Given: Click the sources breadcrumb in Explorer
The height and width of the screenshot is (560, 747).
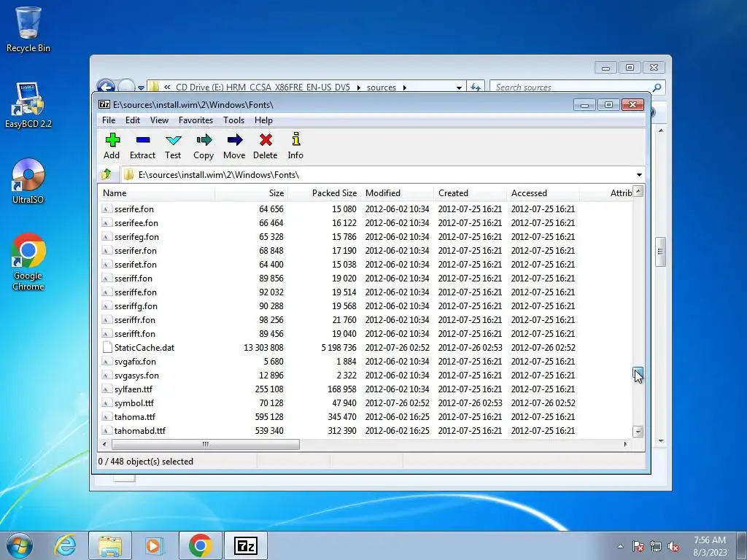Looking at the screenshot, I should click(x=381, y=87).
